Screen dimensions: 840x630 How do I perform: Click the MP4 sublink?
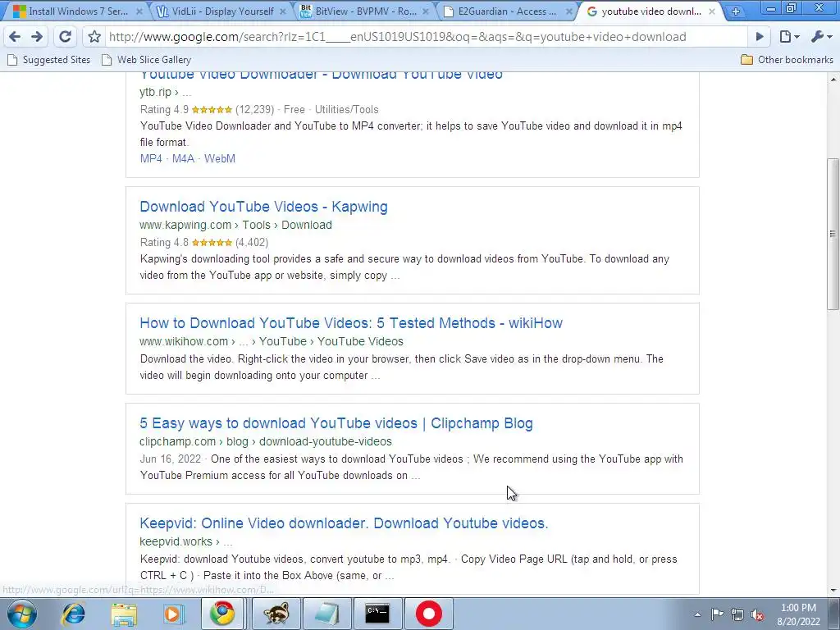(x=151, y=158)
